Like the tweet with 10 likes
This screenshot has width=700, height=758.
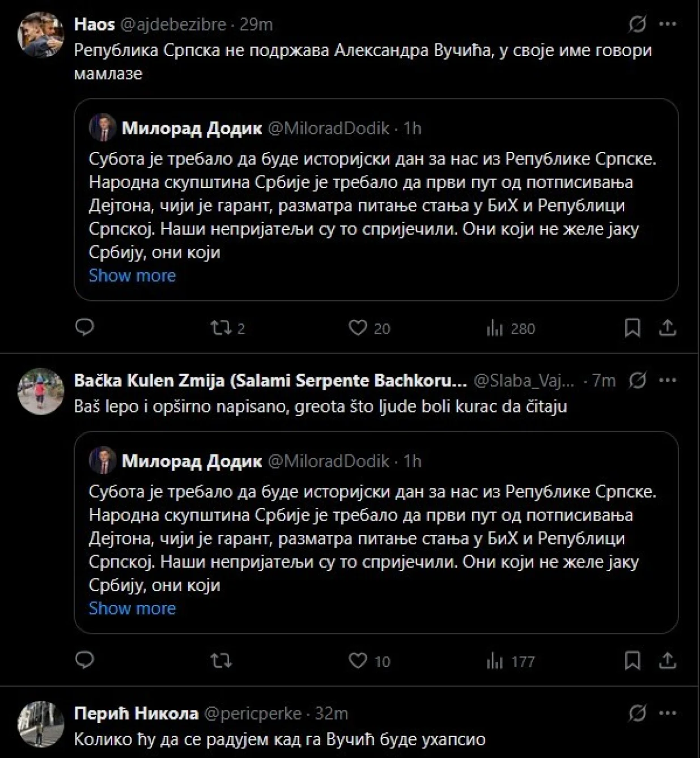pyautogui.click(x=358, y=661)
